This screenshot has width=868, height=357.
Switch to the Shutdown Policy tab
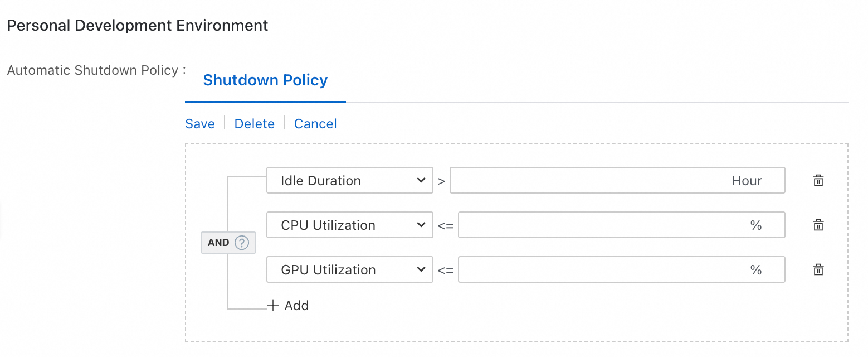tap(265, 80)
